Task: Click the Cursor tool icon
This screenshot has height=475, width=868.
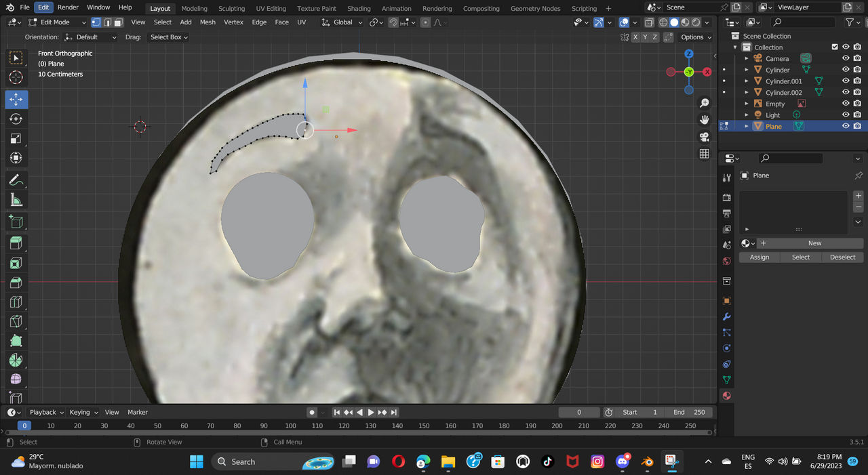Action: click(16, 77)
